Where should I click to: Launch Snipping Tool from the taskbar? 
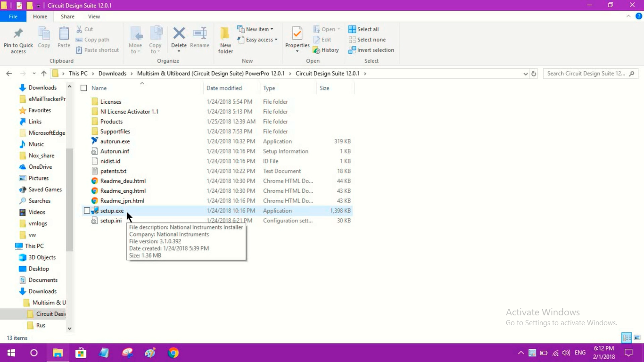click(x=127, y=353)
